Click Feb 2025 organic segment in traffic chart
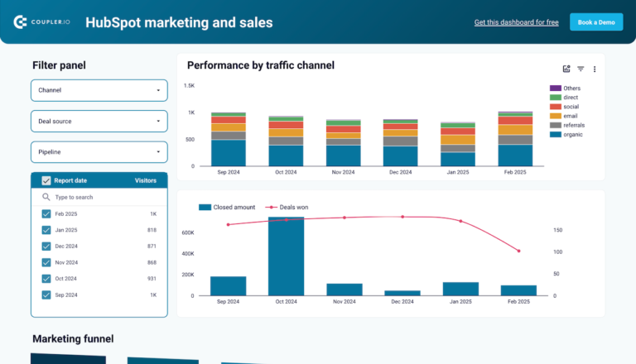 pos(515,156)
